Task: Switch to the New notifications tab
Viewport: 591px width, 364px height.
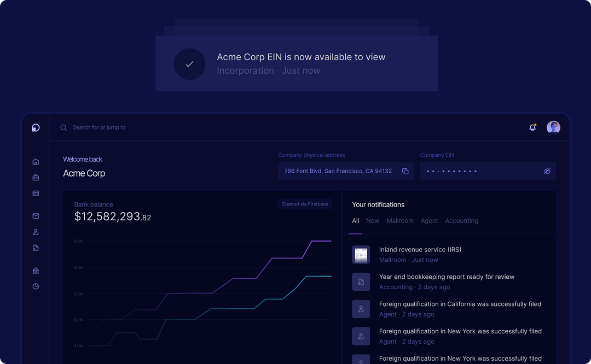Action: click(373, 221)
